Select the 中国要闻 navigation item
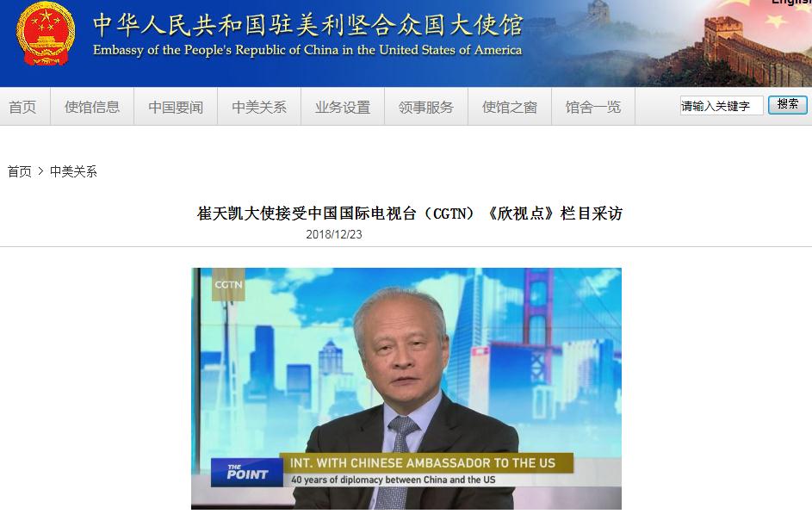The width and height of the screenshot is (812, 514). [x=176, y=107]
